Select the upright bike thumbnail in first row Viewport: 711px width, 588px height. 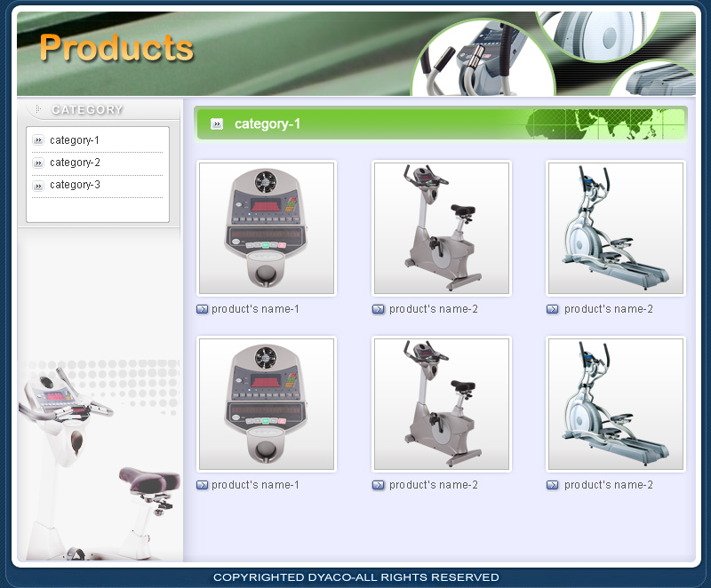tap(442, 228)
